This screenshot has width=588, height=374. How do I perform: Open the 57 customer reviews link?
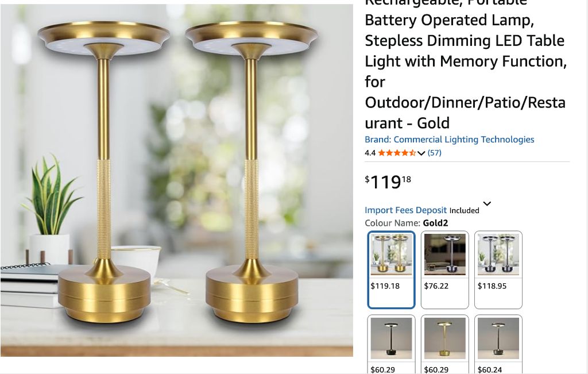[x=434, y=153]
